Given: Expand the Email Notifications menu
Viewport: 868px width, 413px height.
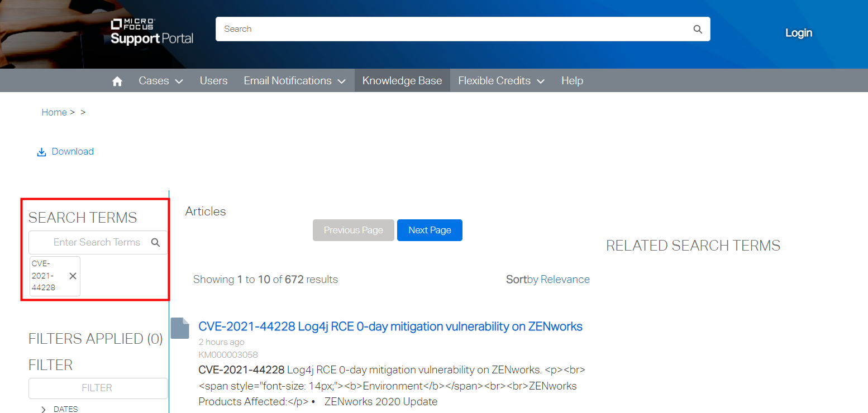Looking at the screenshot, I should [x=295, y=81].
